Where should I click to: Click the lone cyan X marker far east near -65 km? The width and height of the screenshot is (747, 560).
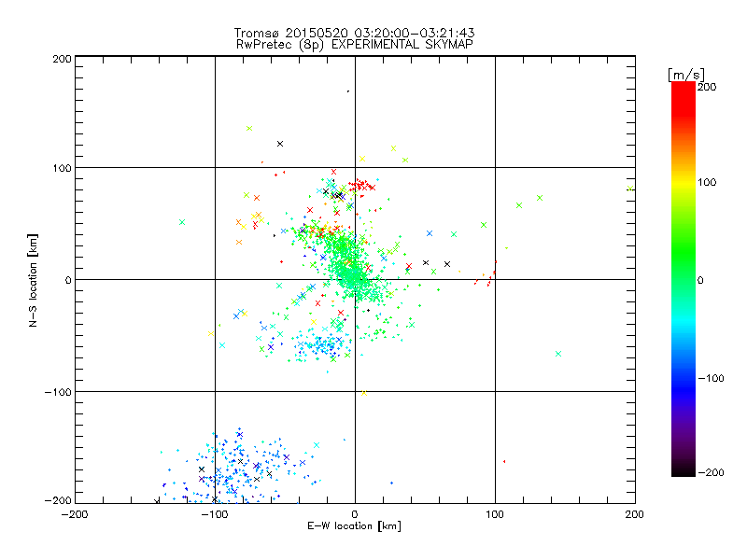coord(558,354)
